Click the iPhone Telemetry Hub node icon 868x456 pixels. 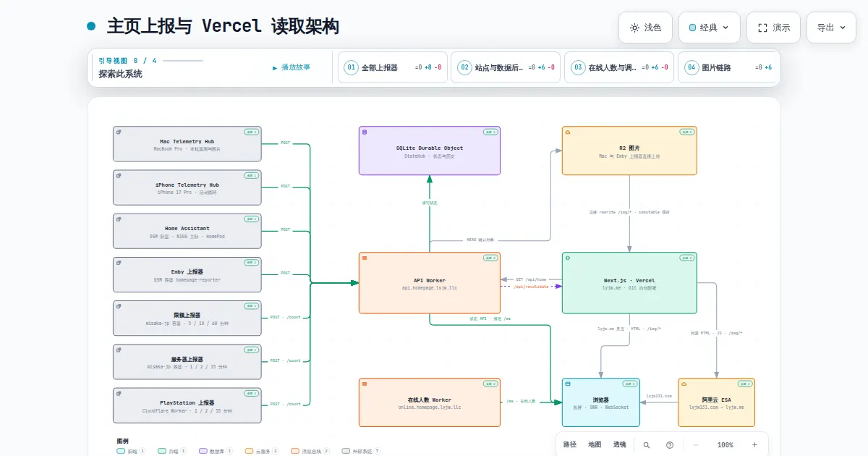(x=119, y=175)
